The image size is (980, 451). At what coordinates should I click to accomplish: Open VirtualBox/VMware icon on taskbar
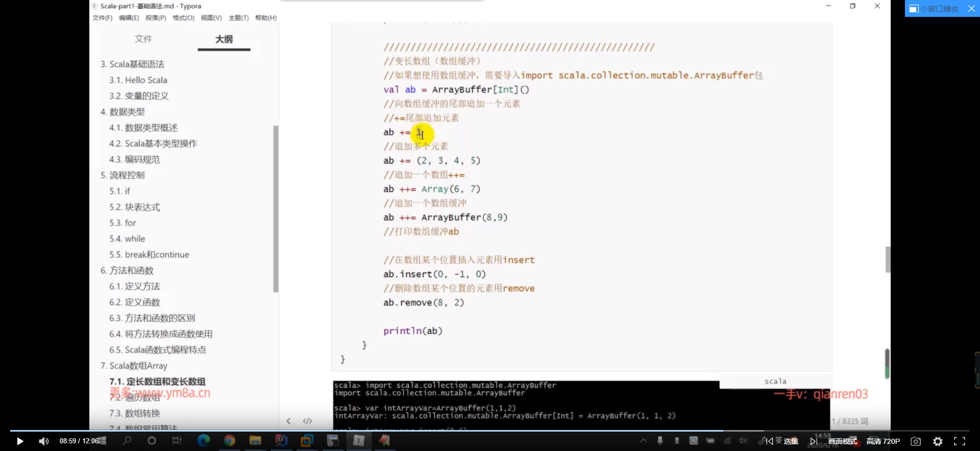[x=307, y=440]
